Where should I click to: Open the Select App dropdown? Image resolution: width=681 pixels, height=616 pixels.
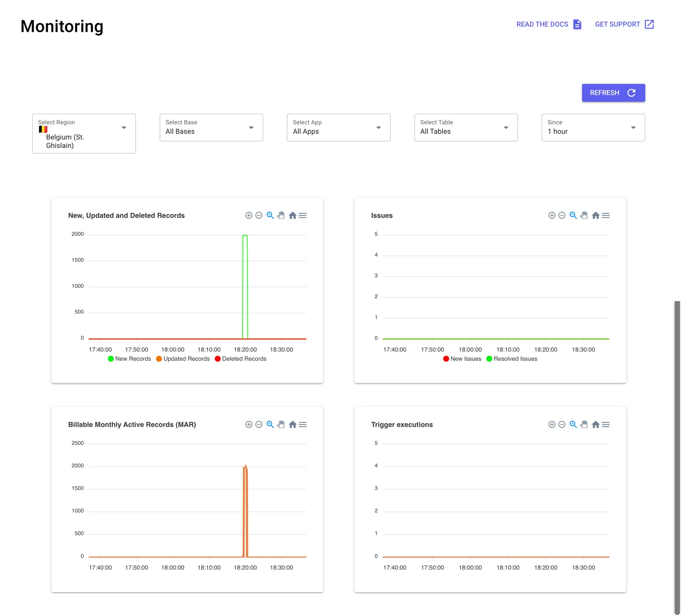click(338, 127)
